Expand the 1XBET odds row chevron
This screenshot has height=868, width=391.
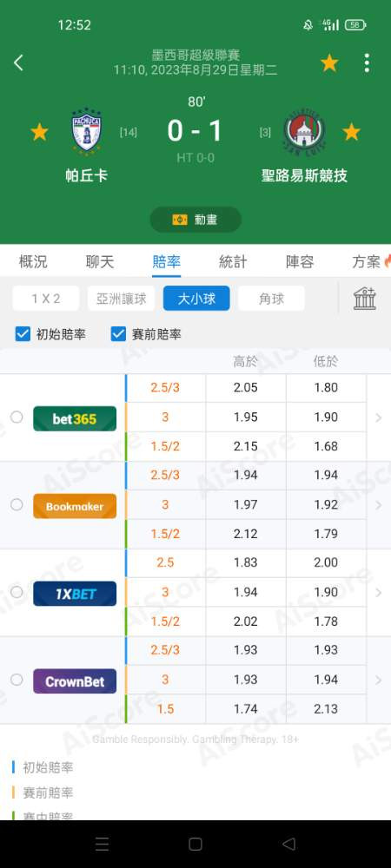(379, 592)
